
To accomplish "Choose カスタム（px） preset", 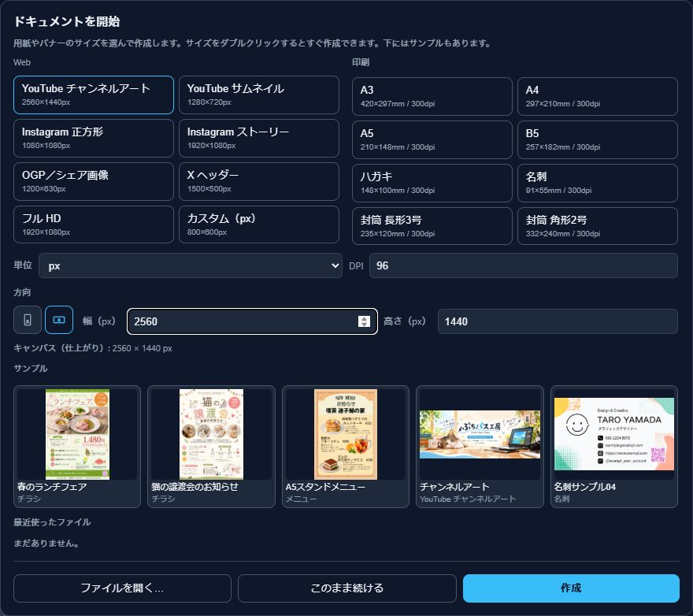I will [x=259, y=225].
